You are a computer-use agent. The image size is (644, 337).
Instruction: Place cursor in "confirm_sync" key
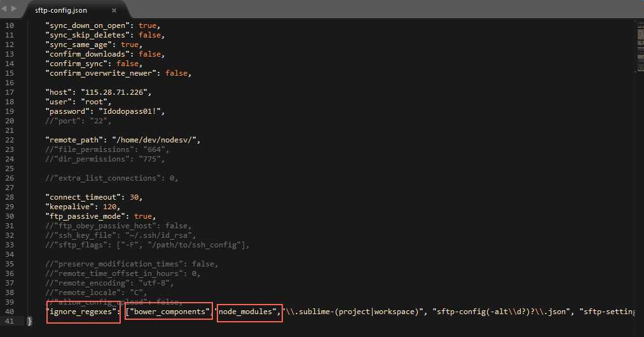pos(76,64)
